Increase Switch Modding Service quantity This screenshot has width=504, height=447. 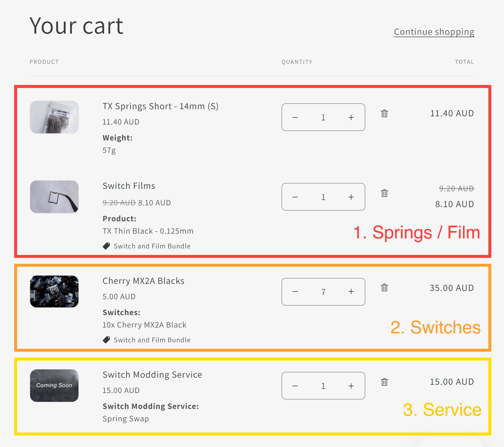(x=351, y=386)
